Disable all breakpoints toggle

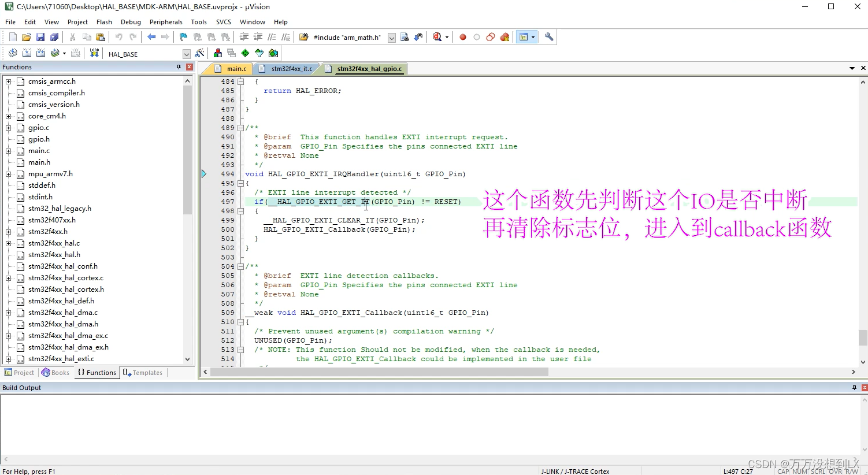(x=490, y=36)
